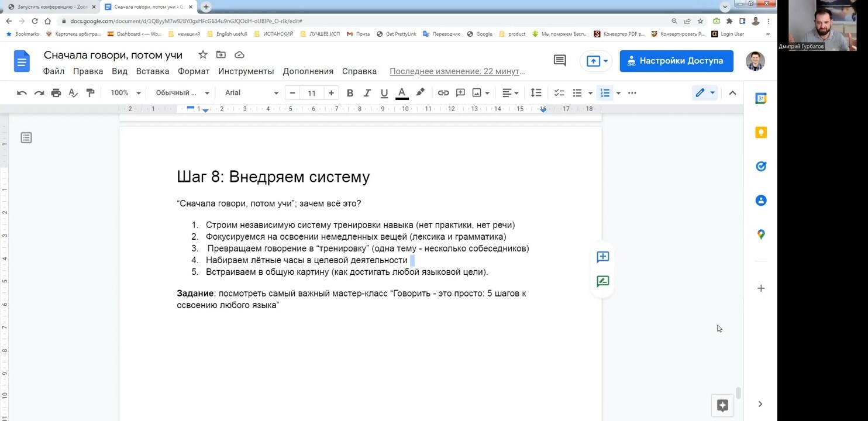
Task: Increase the font size with plus
Action: click(x=331, y=93)
